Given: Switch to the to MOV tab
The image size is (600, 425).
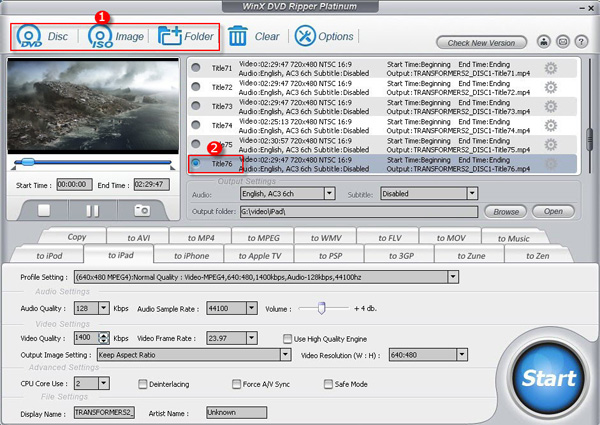Looking at the screenshot, I should click(451, 238).
